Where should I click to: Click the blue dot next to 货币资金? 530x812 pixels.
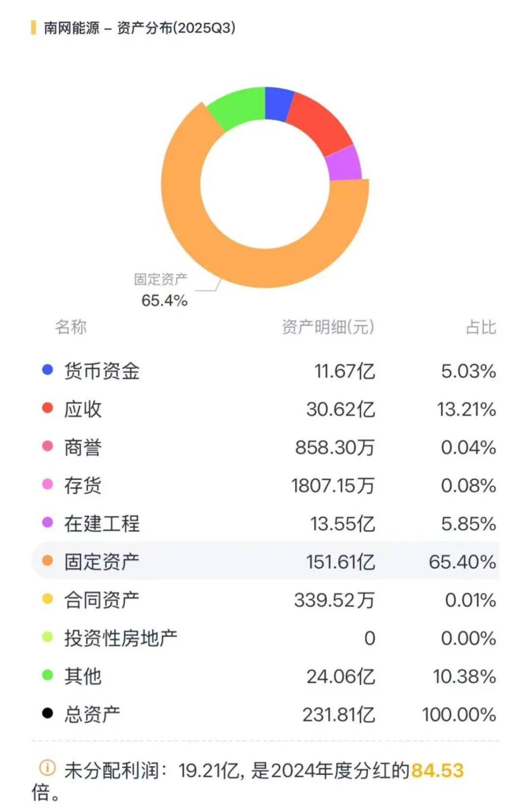tap(48, 370)
